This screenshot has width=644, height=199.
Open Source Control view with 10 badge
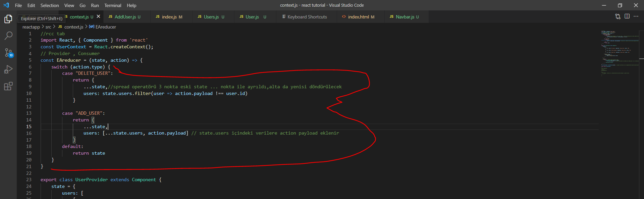[x=8, y=53]
